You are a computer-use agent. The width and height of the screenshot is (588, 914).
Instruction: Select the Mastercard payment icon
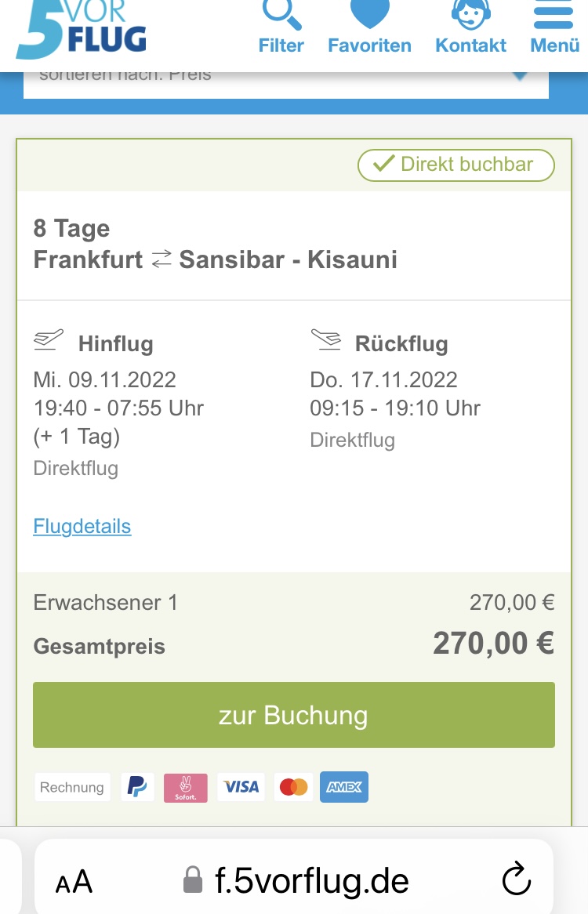coord(294,787)
